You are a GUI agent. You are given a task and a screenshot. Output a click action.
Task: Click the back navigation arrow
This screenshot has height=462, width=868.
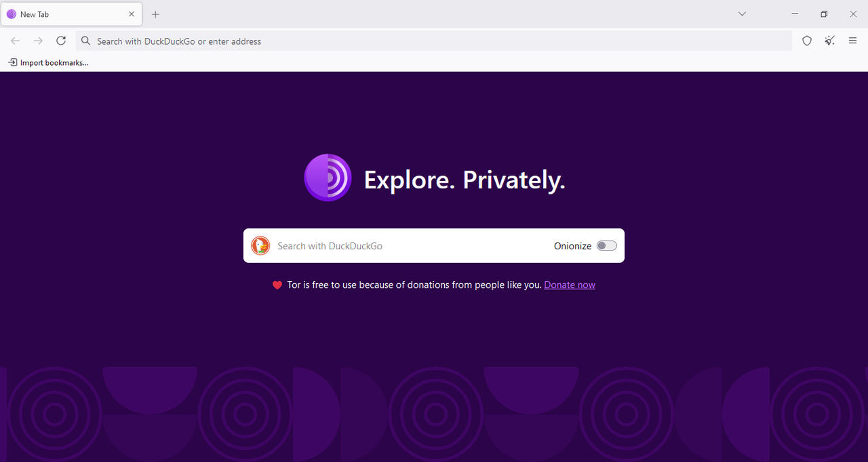click(15, 41)
